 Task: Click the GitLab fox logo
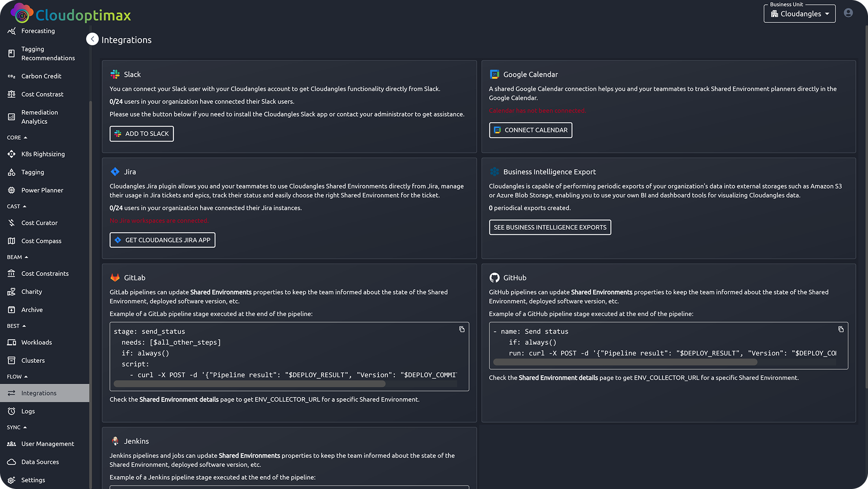tap(115, 278)
